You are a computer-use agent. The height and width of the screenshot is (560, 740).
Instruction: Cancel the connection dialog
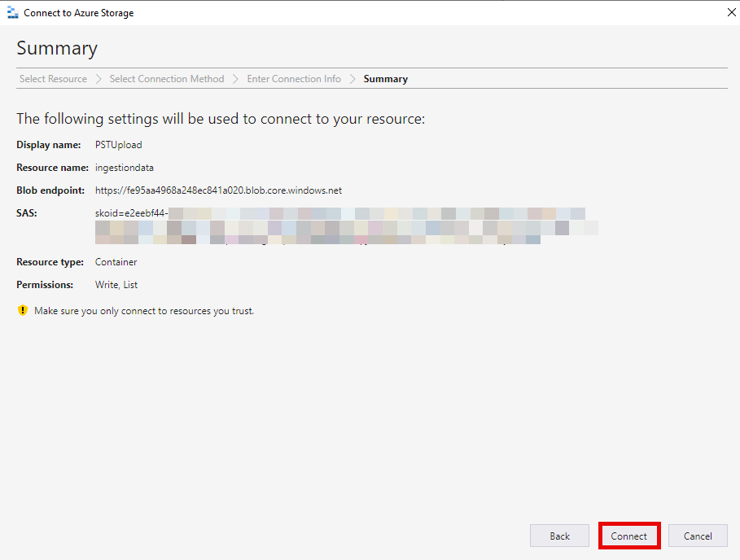[698, 536]
